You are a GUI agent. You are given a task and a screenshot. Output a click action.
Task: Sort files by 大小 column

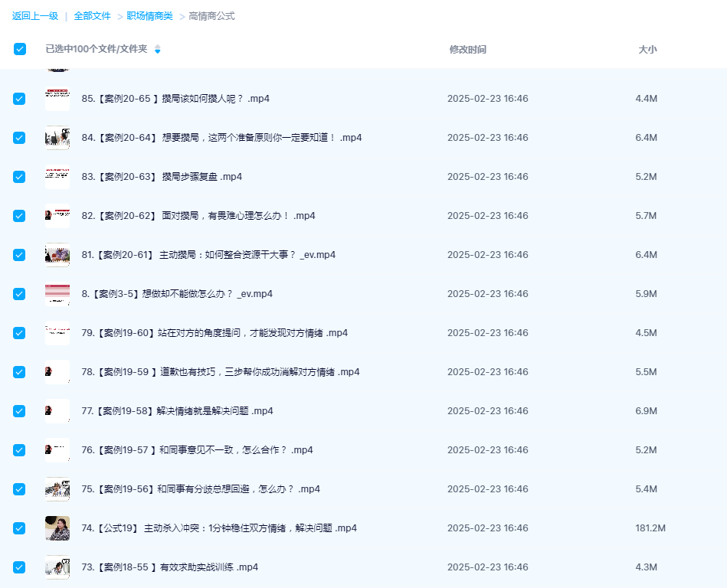click(647, 48)
